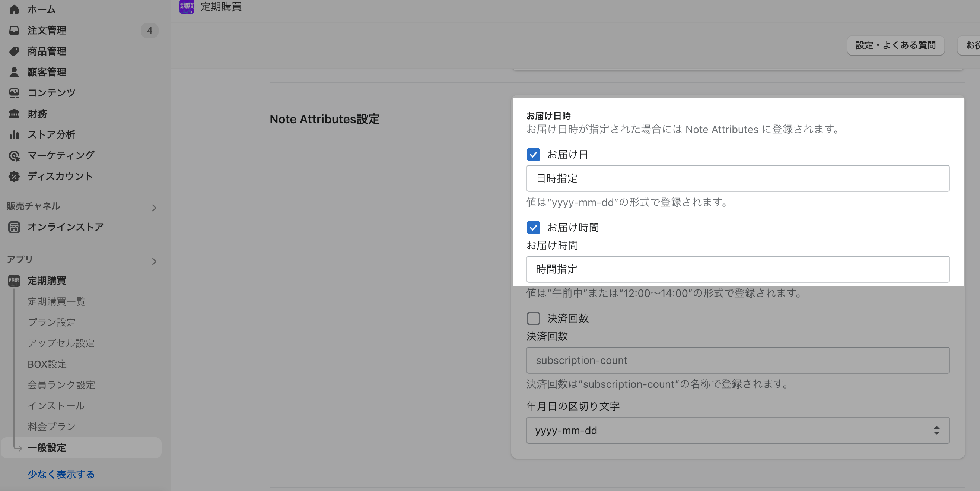Open store analytics bar chart icon
The width and height of the screenshot is (980, 491).
pos(14,134)
